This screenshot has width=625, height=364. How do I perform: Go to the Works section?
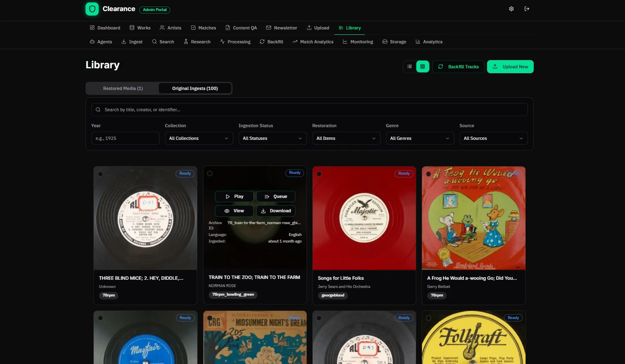click(x=140, y=28)
